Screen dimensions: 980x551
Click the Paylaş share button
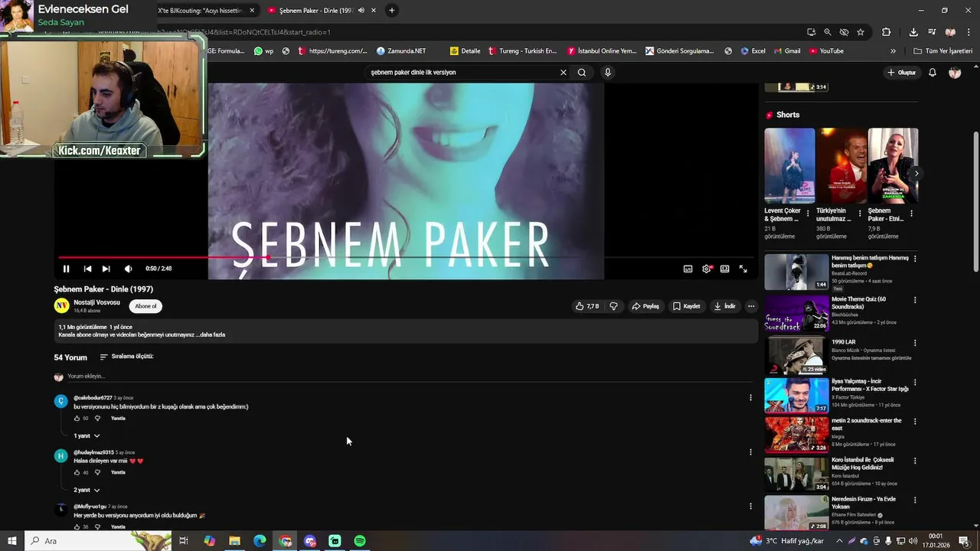[x=645, y=306]
